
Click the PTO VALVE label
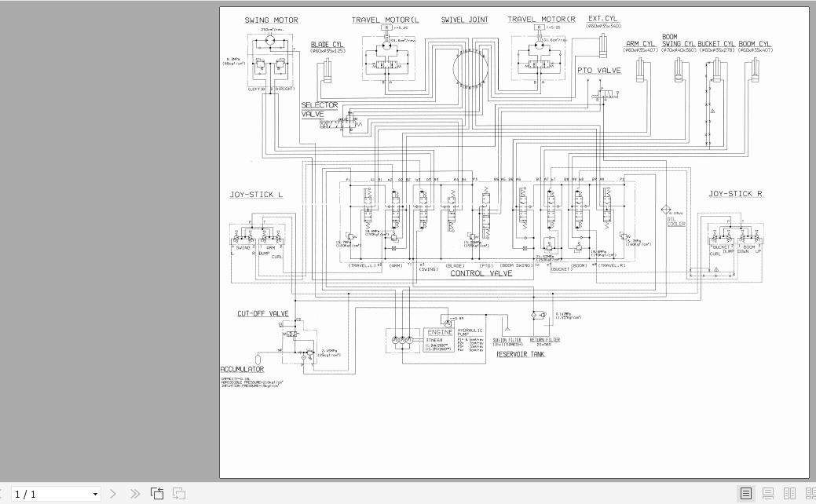[x=599, y=70]
